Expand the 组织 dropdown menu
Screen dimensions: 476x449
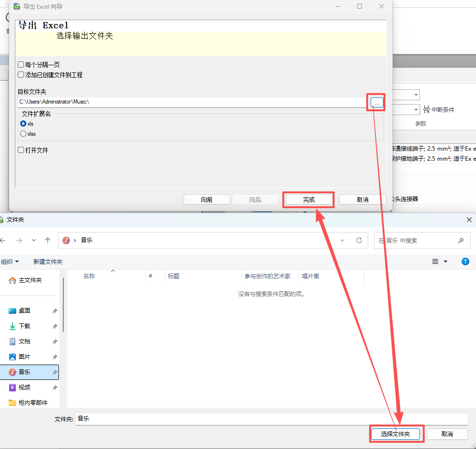[10, 261]
